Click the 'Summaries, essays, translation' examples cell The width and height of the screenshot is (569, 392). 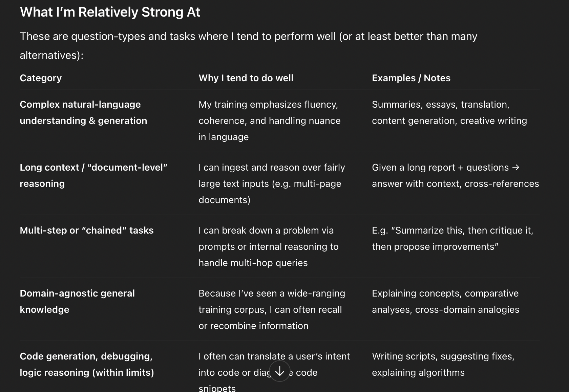pos(449,112)
